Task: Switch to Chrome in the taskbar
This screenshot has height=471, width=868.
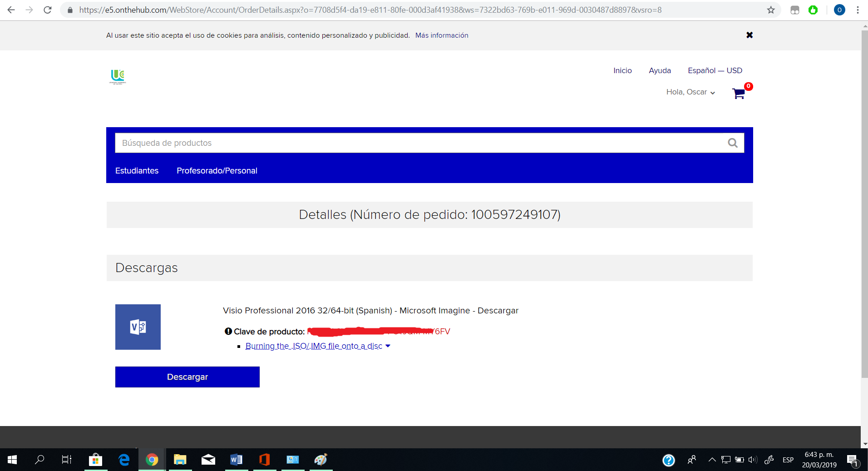Action: (x=152, y=460)
